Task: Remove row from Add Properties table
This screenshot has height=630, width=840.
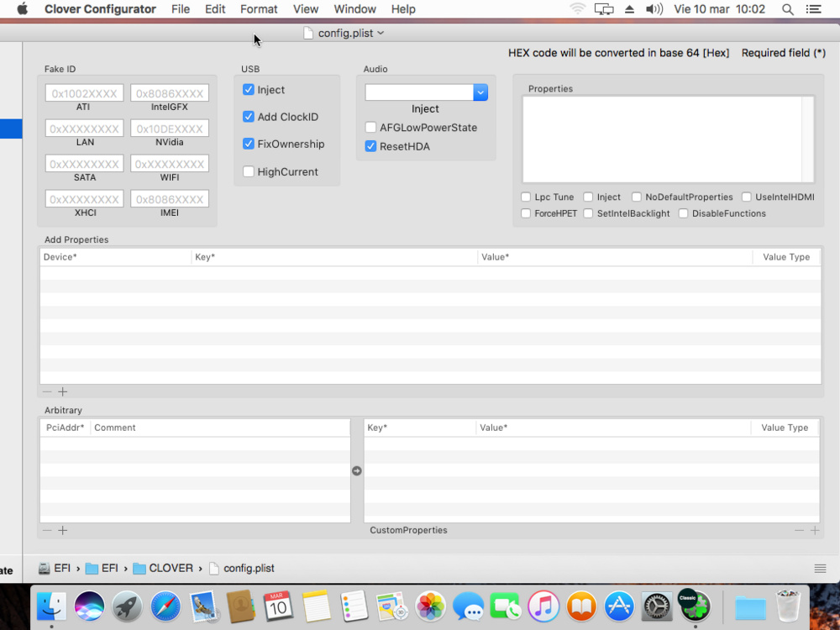Action: click(x=47, y=391)
